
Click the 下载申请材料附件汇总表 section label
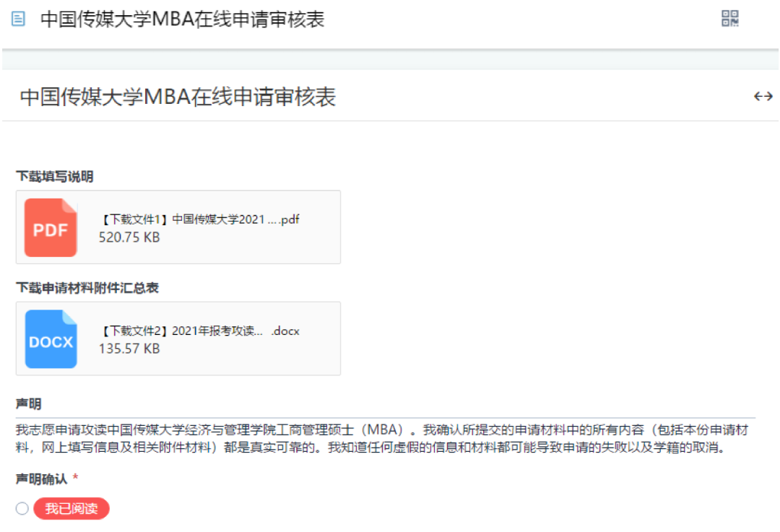point(87,288)
